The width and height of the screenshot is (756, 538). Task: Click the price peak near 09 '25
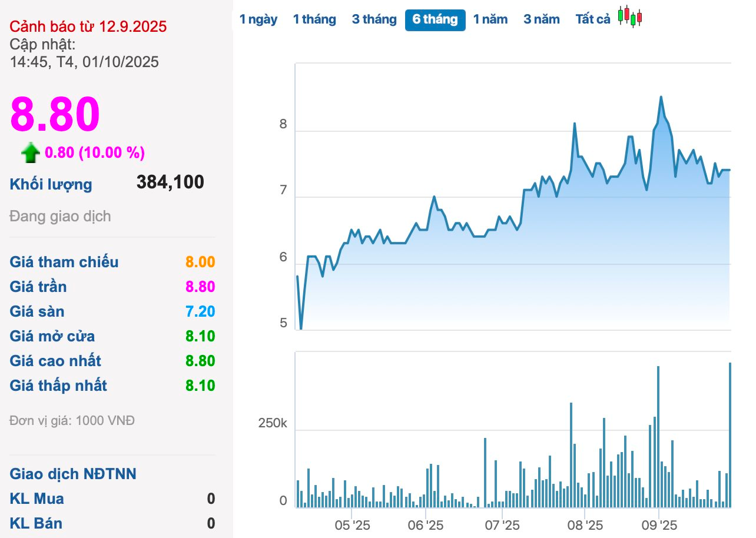pyautogui.click(x=661, y=97)
